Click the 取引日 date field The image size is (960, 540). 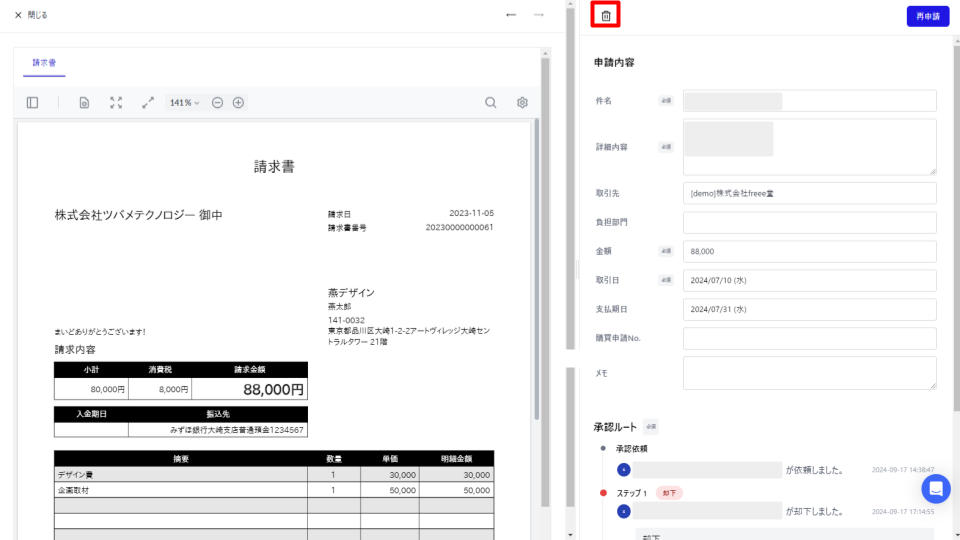(x=809, y=280)
